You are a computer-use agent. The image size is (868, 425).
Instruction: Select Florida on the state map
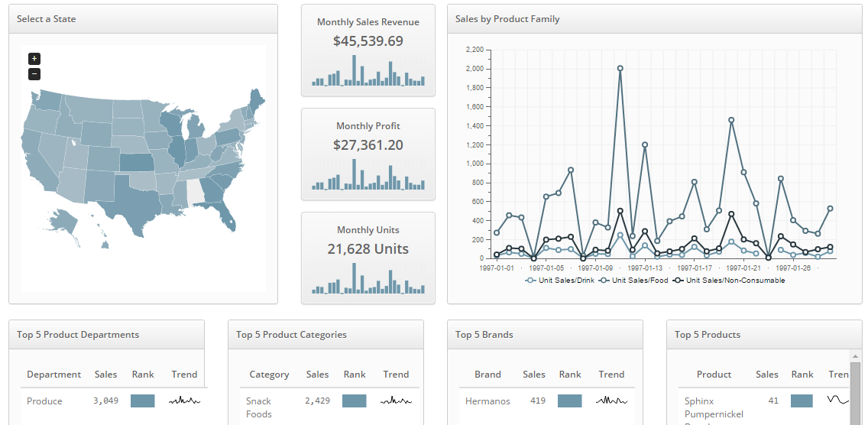point(222,213)
